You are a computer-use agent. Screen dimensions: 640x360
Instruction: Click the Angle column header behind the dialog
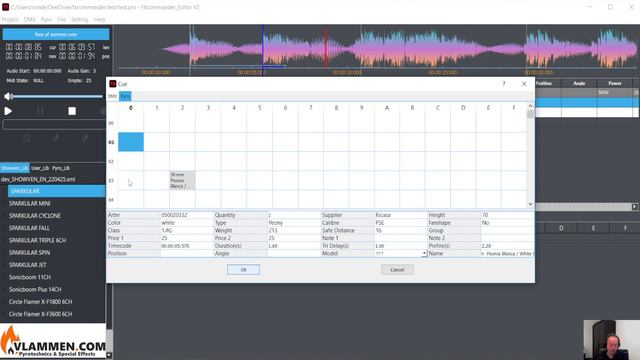pos(579,83)
